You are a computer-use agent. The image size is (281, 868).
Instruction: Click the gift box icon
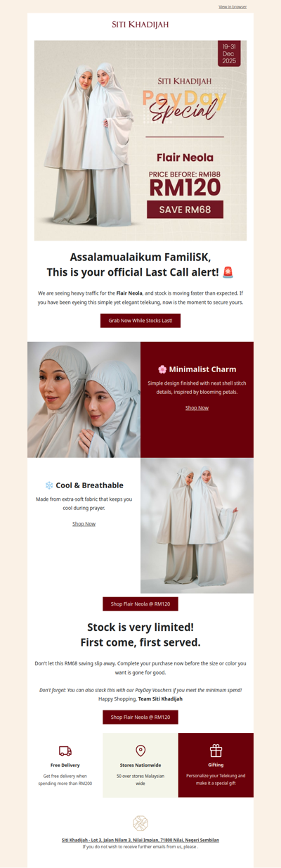coord(216,751)
